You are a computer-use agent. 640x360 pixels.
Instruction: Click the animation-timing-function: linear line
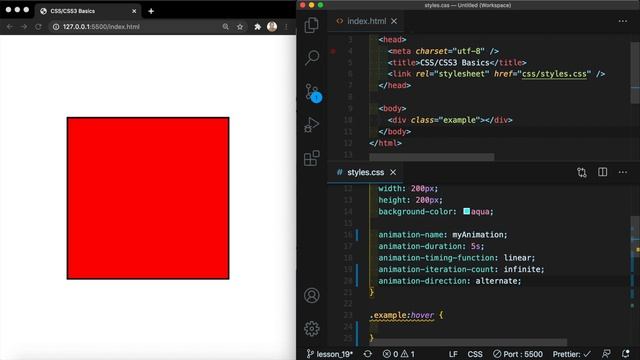tap(456, 258)
